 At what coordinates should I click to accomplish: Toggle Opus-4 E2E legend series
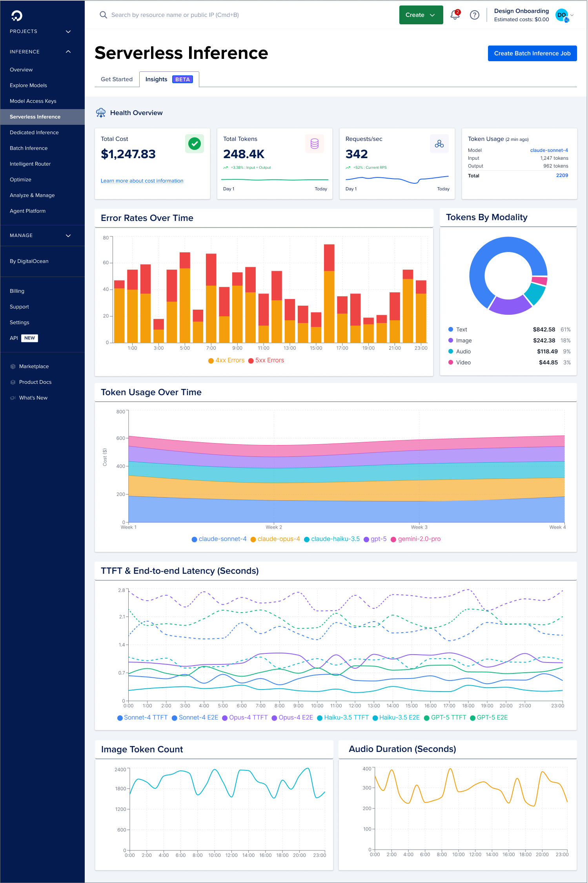[292, 718]
